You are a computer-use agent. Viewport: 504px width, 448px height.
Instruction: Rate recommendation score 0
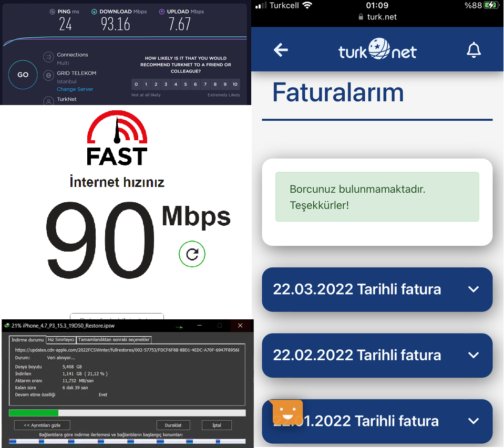[136, 84]
